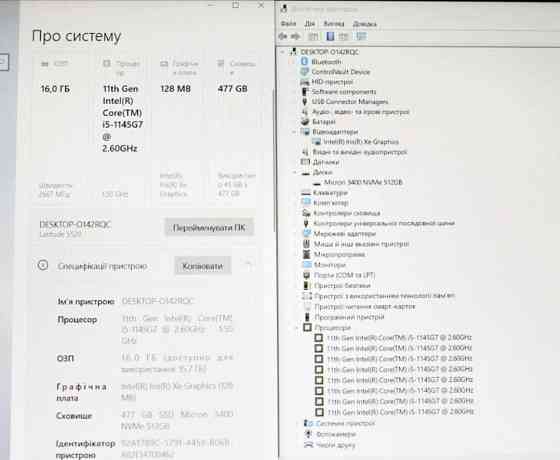Collapse the DESKTOP-O142RQC root node
The image size is (560, 460).
tap(282, 52)
